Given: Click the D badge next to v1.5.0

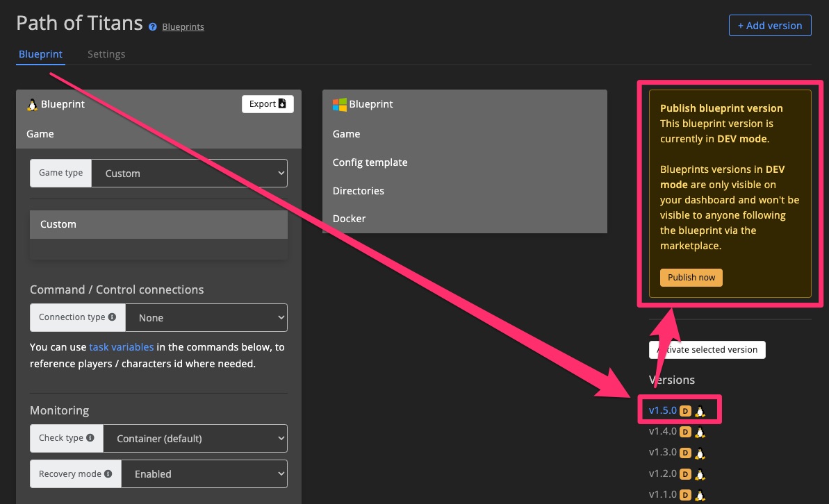Looking at the screenshot, I should pos(684,410).
